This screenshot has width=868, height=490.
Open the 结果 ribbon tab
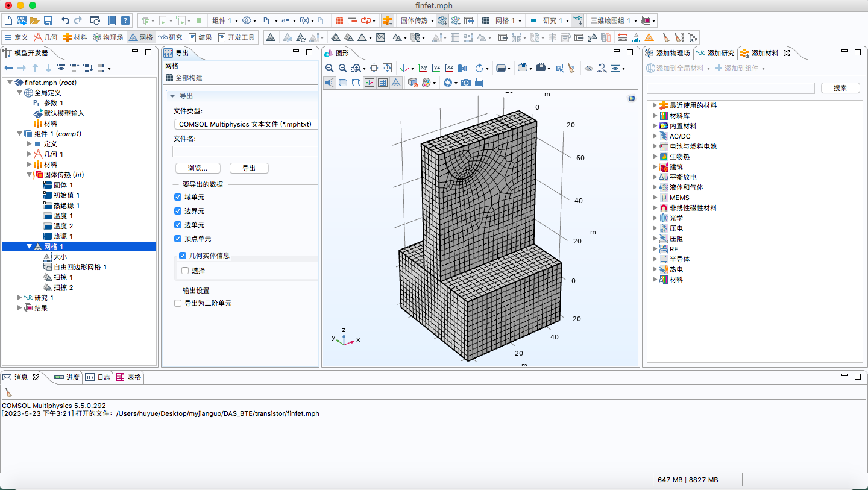click(200, 37)
